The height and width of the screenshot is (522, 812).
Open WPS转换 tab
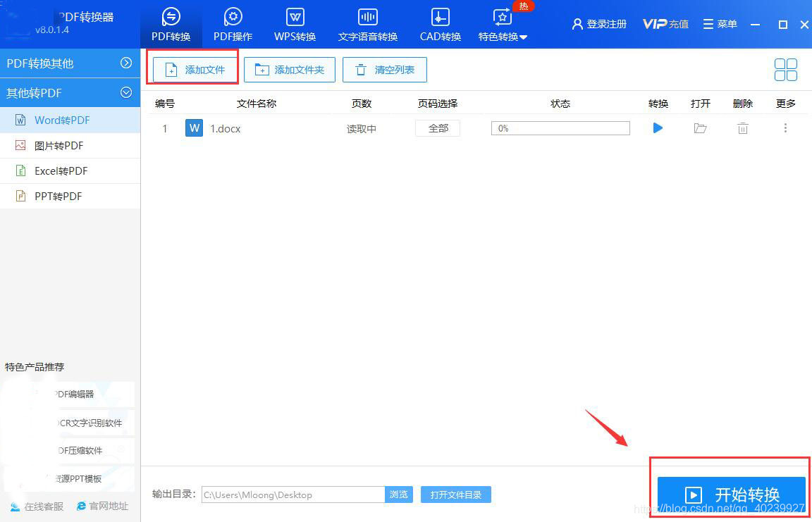[295, 25]
